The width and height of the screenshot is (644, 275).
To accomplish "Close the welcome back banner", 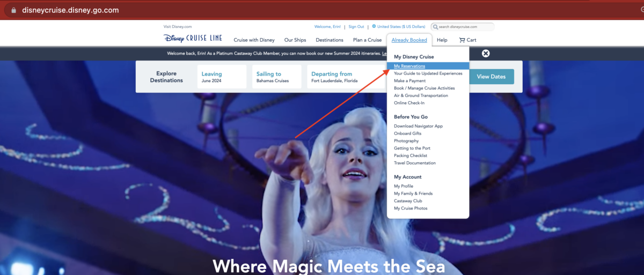I will click(486, 53).
